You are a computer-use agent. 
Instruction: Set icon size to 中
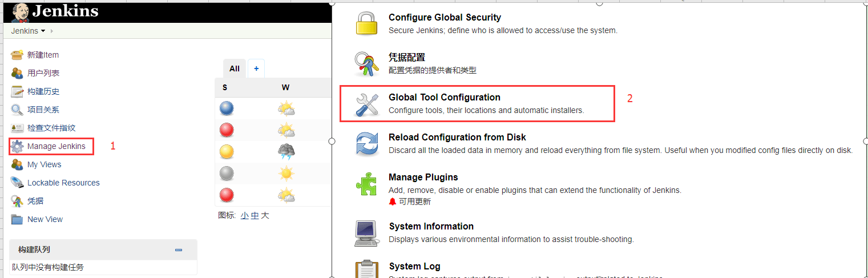click(255, 216)
